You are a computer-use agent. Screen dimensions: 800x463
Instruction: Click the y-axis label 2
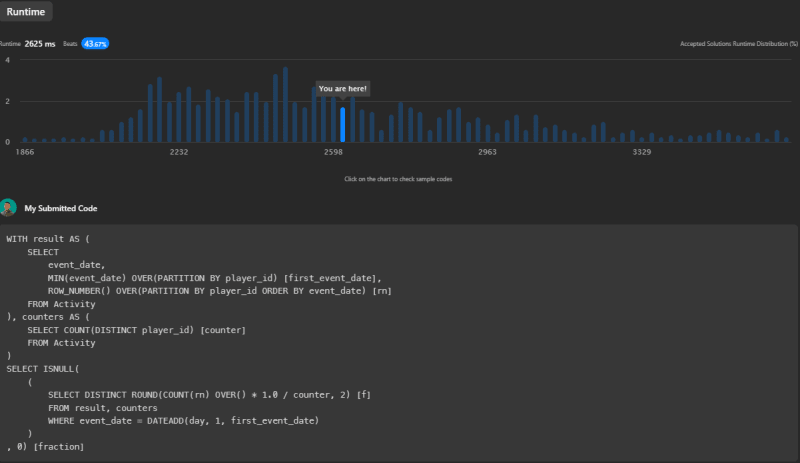(x=8, y=102)
